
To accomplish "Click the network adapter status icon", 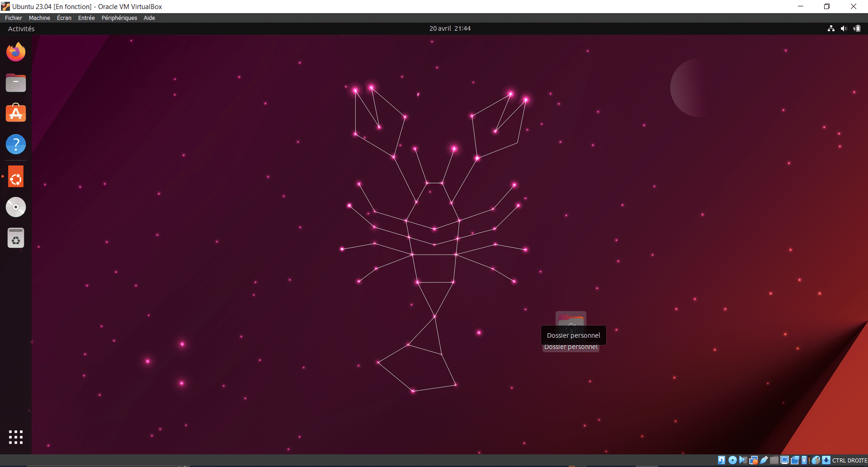I will (754, 460).
